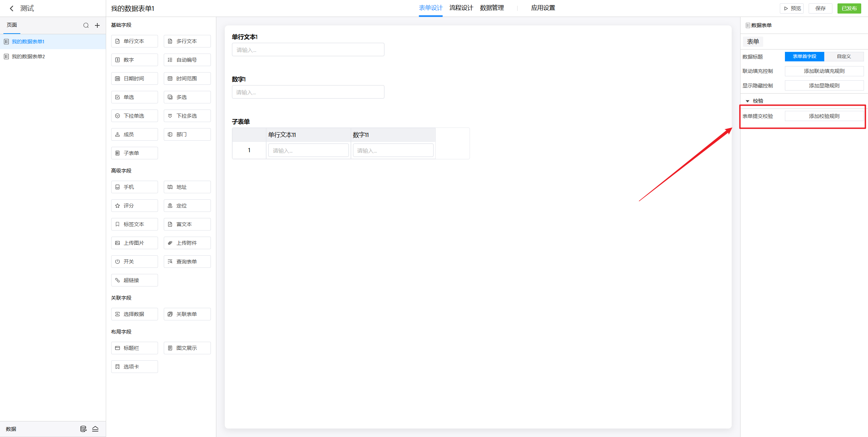This screenshot has height=437, width=868.
Task: Select the 子表单 field component
Action: (x=135, y=153)
